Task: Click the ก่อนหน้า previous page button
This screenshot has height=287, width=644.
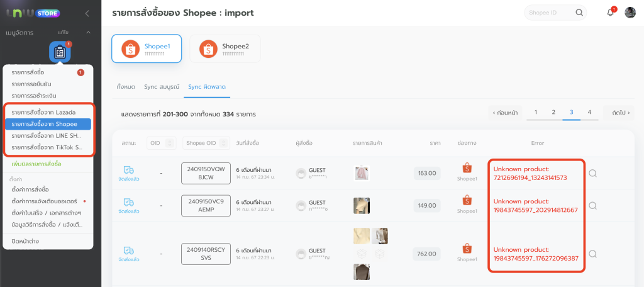Action: (x=505, y=112)
